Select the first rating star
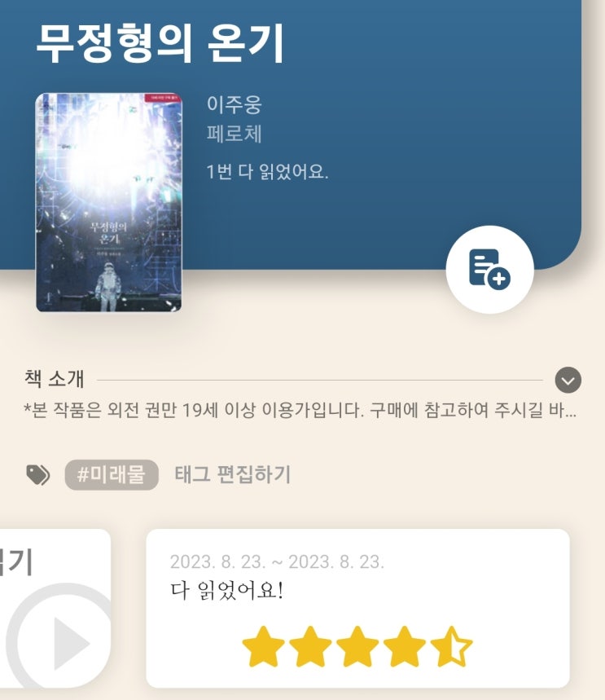Image resolution: width=605 pixels, height=700 pixels. [263, 646]
